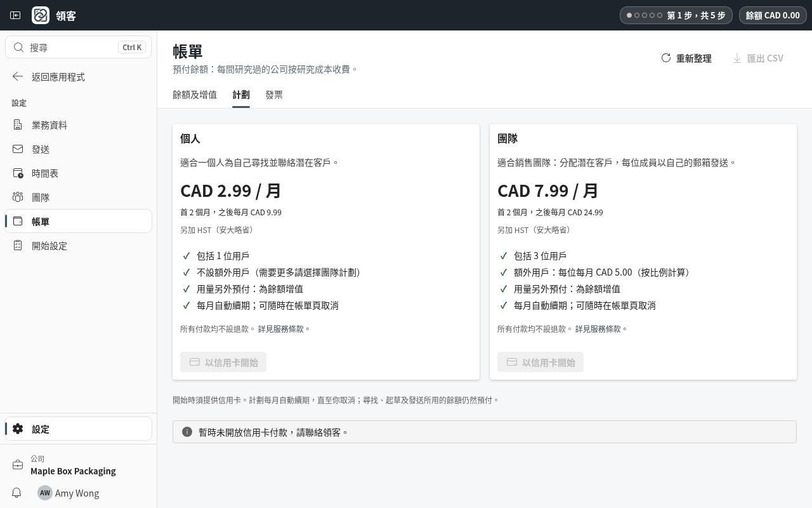Open the 發票 tab
The image size is (812, 508).
click(274, 95)
